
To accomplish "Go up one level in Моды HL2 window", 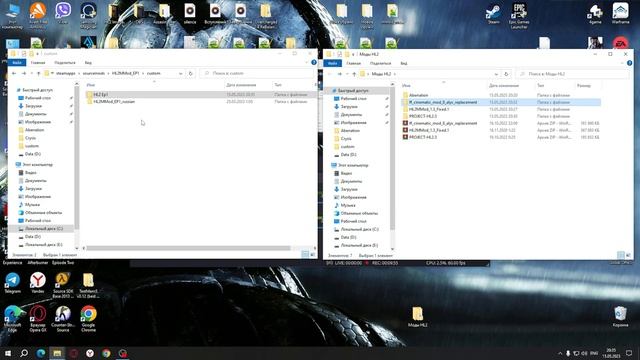I will (x=354, y=74).
